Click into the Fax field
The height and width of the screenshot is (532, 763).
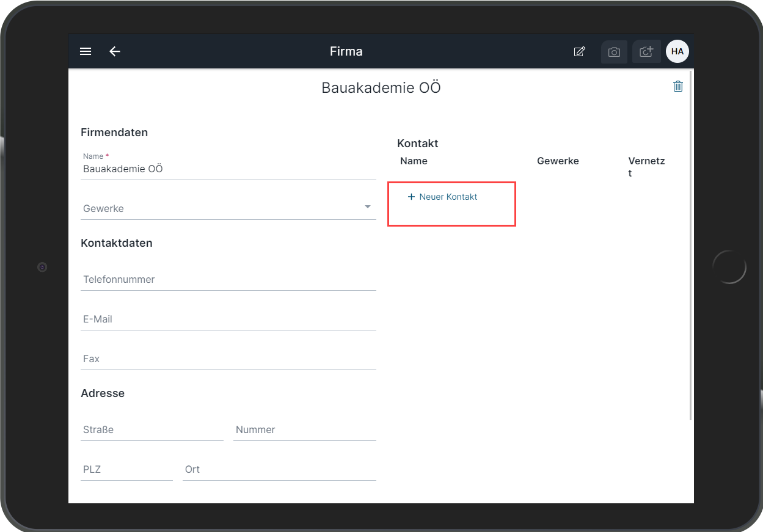coord(228,359)
